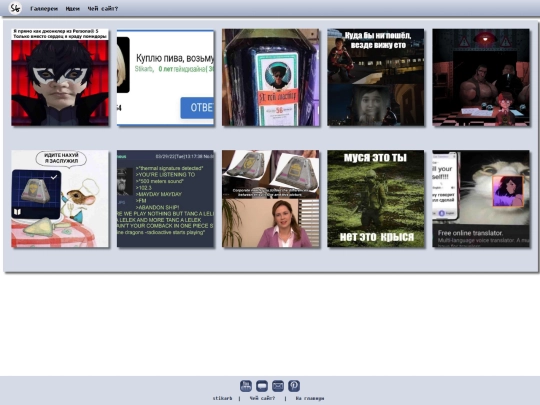
Task: Open the Pinterest icon in the footer
Action: point(294,386)
